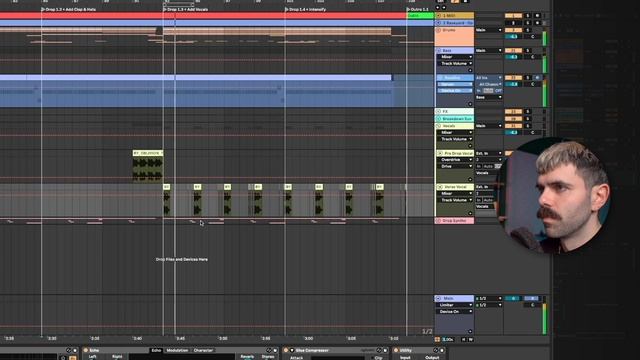Select the Drop Synths track name
Viewport: 640px width, 360px height.
coord(454,220)
